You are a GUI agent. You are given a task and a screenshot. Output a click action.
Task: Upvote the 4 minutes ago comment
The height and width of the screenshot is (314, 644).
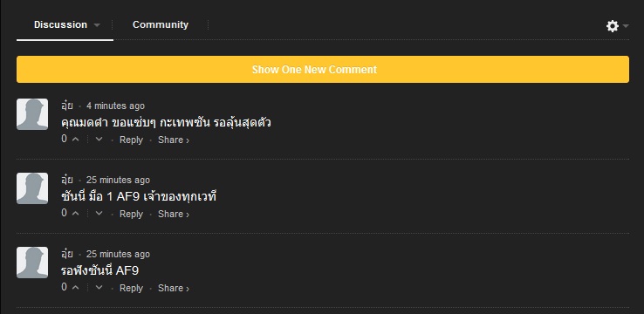click(x=75, y=140)
